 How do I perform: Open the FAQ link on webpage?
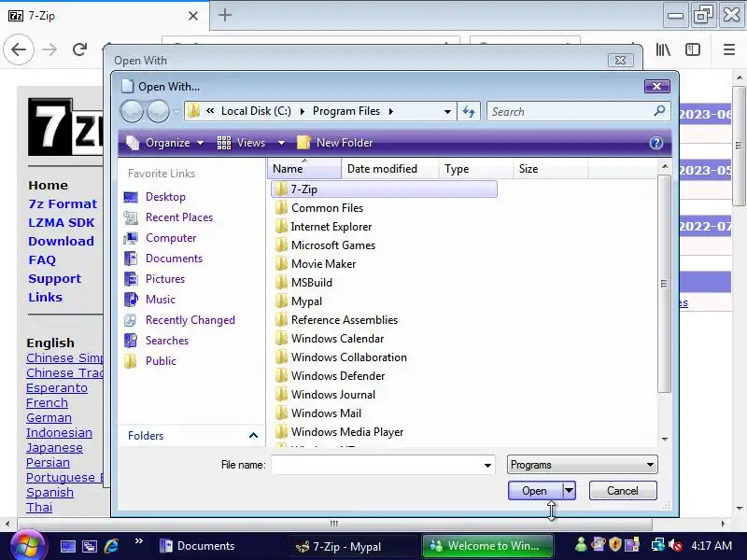[x=42, y=259]
